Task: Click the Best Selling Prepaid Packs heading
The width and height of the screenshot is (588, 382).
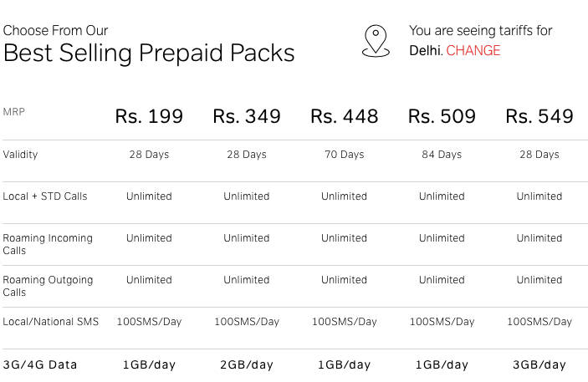Action: (x=149, y=53)
